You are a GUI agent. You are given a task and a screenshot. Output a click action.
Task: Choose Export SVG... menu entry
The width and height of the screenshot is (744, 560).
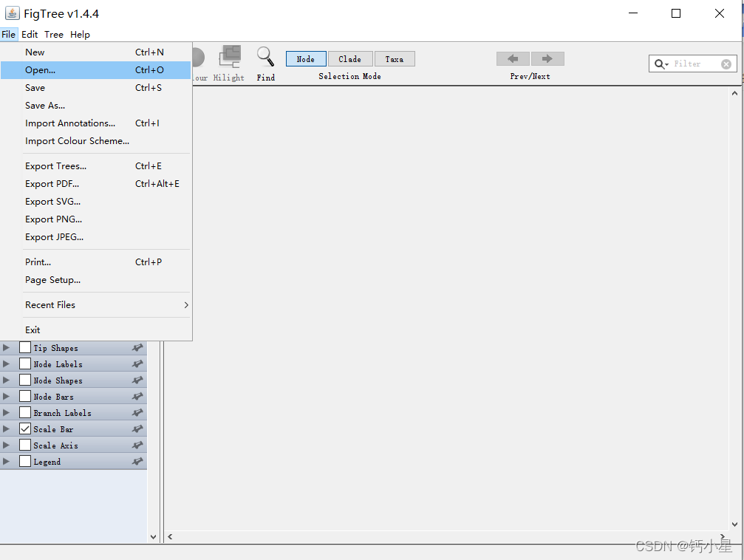pyautogui.click(x=96, y=201)
